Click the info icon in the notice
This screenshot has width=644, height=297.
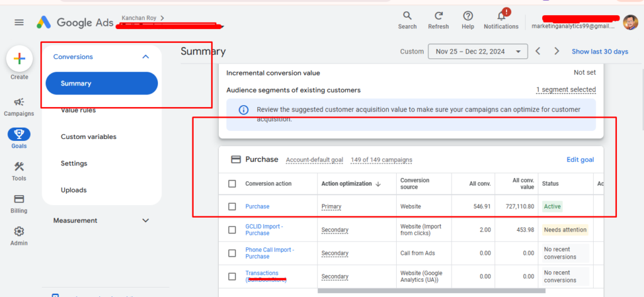coord(243,110)
